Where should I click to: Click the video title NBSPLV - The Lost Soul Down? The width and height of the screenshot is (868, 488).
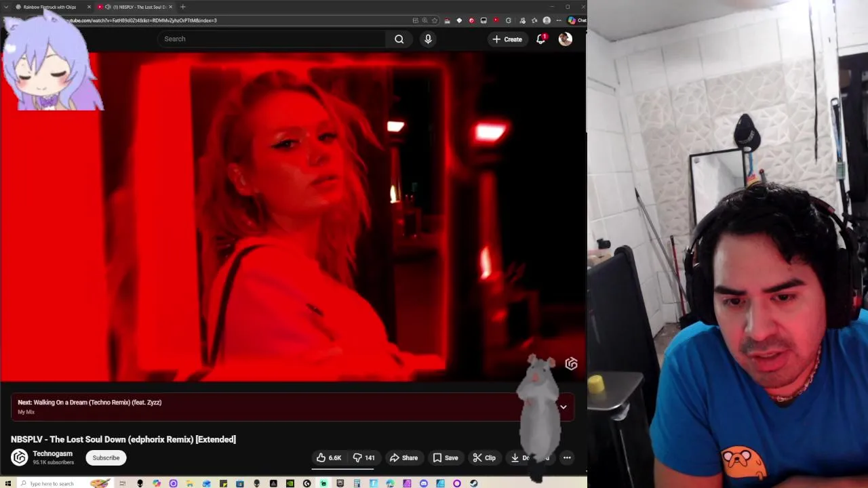(x=123, y=439)
